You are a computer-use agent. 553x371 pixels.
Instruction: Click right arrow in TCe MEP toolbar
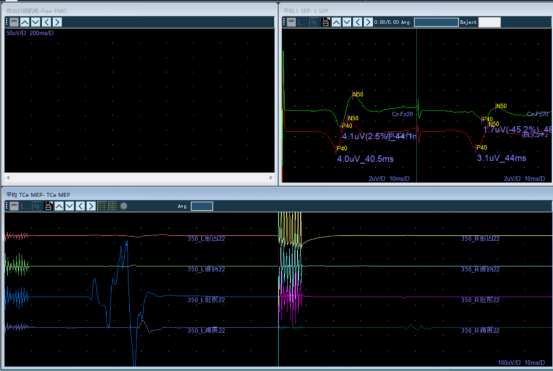91,206
